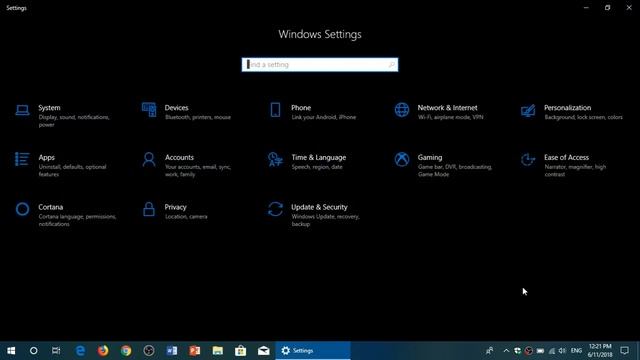Click 'Wi-Fi, airplane mode, VPN' description
This screenshot has width=640, height=360.
450,117
